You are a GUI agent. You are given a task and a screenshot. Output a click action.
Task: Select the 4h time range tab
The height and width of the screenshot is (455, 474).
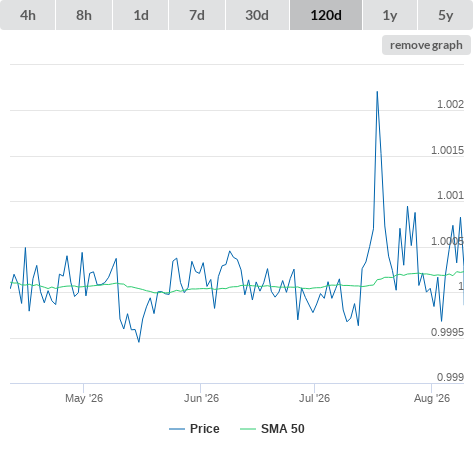point(28,15)
